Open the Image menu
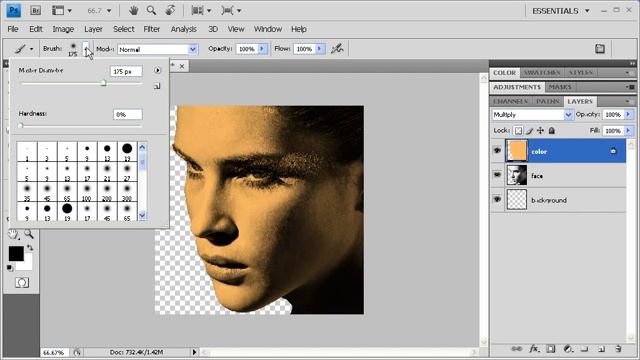This screenshot has width=640, height=360. pyautogui.click(x=63, y=29)
